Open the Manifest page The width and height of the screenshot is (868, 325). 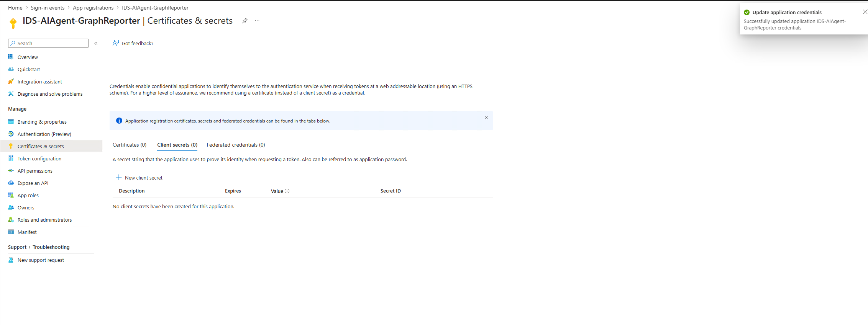click(x=27, y=232)
